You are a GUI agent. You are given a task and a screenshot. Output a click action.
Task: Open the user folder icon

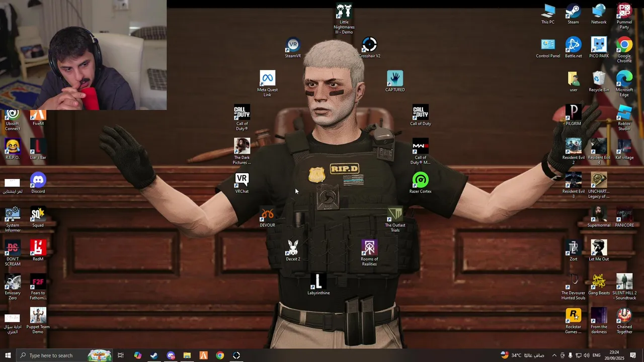[x=573, y=81]
